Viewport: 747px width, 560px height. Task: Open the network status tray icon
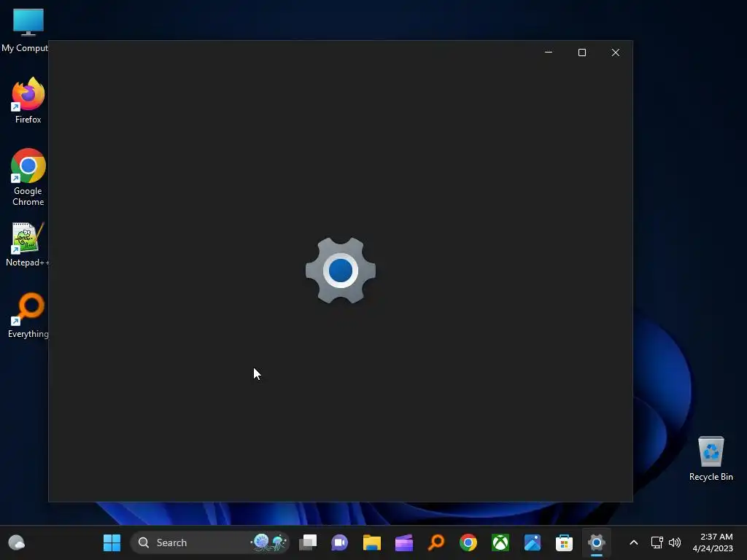[657, 542]
